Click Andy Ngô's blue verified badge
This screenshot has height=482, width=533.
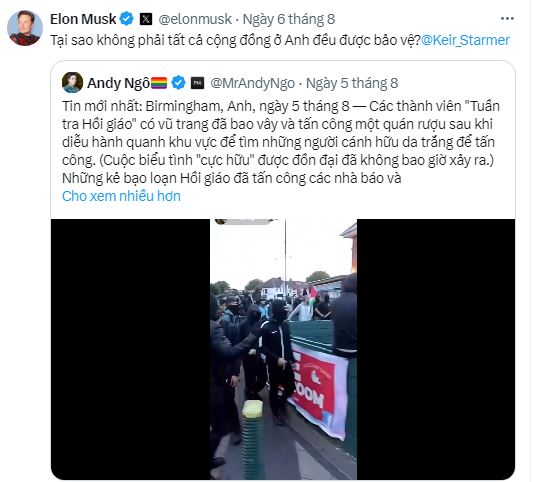pos(178,83)
